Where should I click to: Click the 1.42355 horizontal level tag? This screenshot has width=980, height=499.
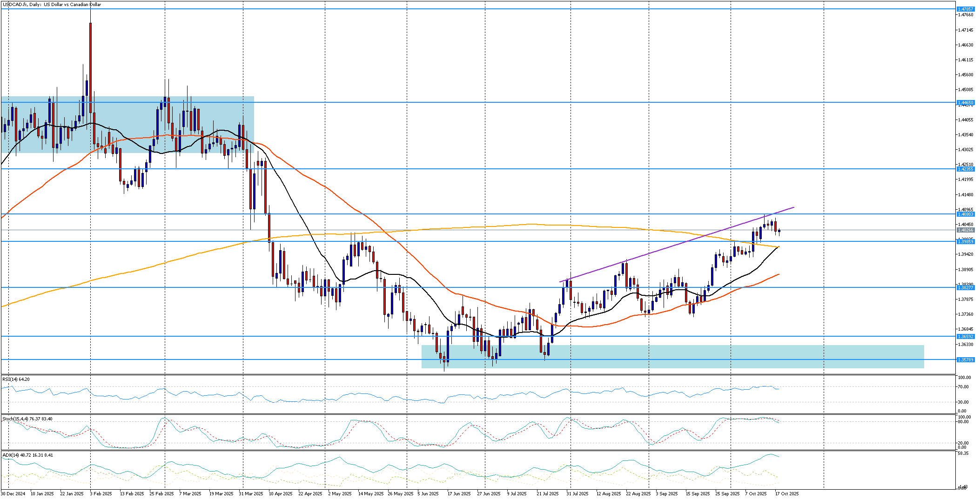point(965,169)
